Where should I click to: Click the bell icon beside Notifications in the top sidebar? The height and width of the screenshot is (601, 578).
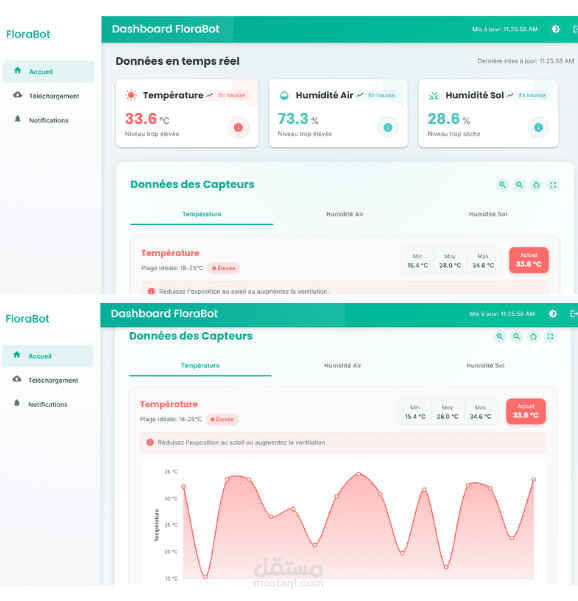[18, 119]
